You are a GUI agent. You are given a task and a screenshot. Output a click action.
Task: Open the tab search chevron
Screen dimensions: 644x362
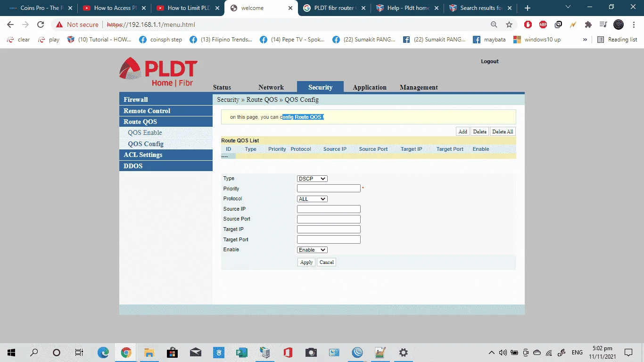(x=568, y=7)
